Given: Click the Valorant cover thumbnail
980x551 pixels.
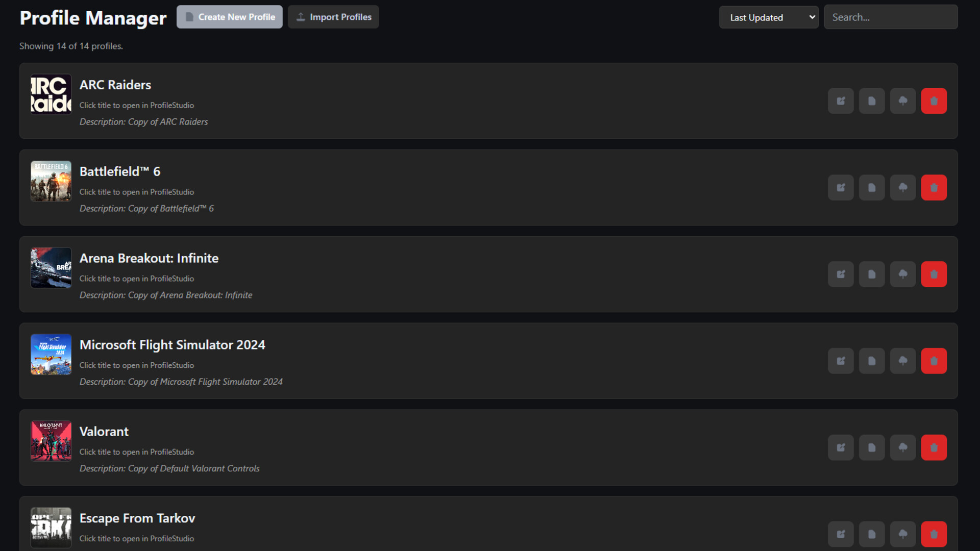Looking at the screenshot, I should click(x=51, y=440).
